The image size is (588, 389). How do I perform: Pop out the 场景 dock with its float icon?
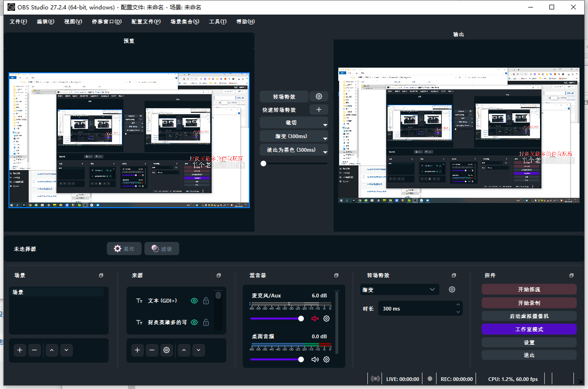tap(101, 275)
